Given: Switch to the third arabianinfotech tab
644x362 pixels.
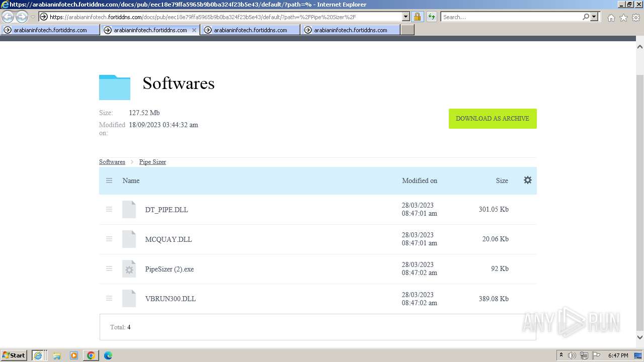Looking at the screenshot, I should [251, 30].
